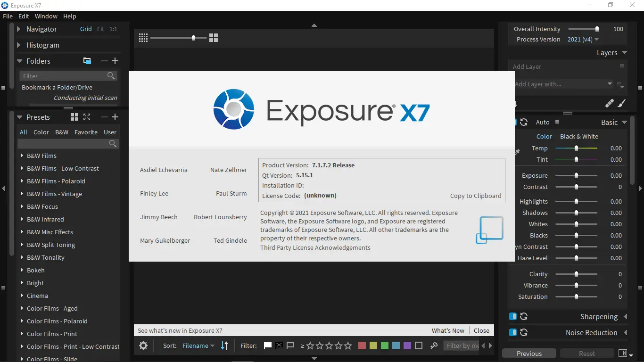Screen dimensions: 644x362
Task: Open the File menu
Action: (8, 16)
